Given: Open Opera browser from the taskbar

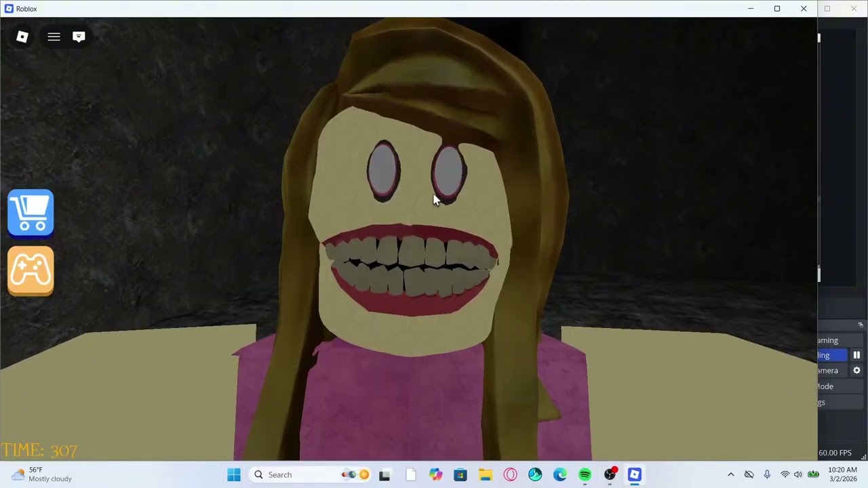Looking at the screenshot, I should point(510,474).
